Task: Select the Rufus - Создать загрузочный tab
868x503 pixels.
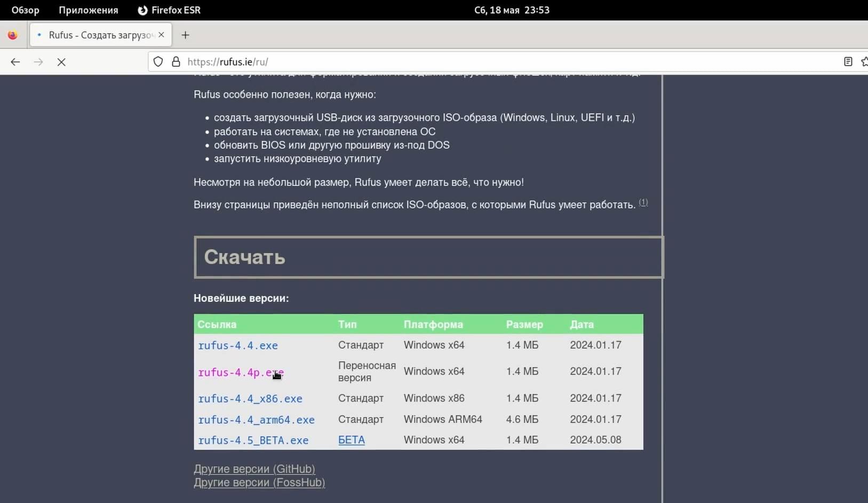Action: [x=100, y=35]
